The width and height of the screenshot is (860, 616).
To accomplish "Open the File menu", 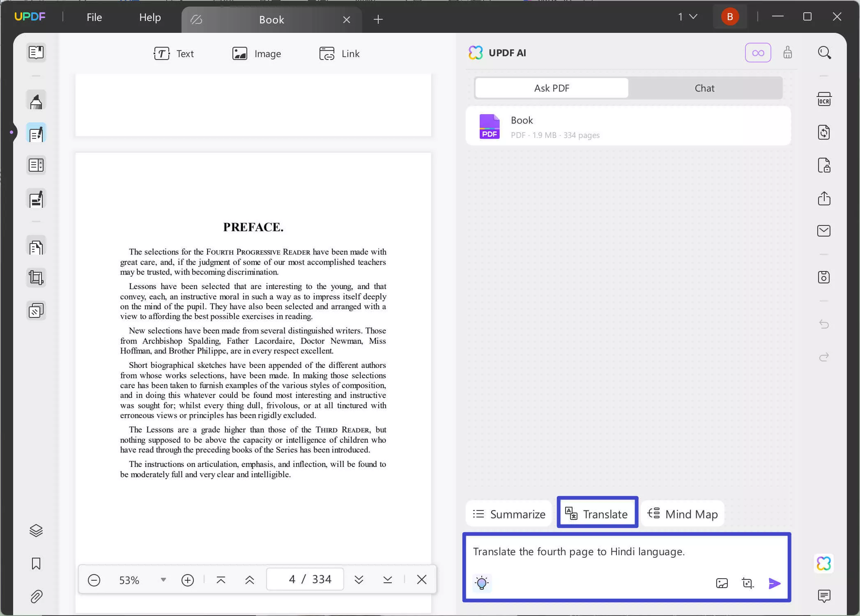I will pos(94,17).
